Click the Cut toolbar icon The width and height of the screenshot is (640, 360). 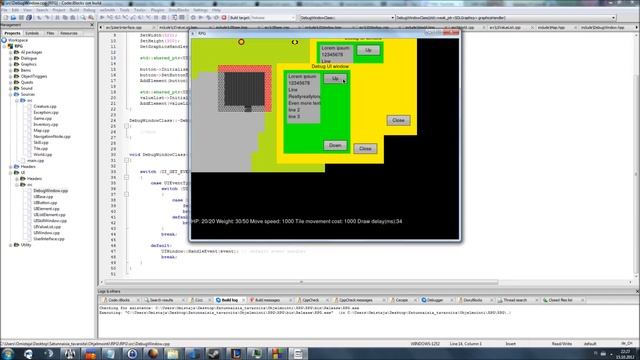[57, 18]
